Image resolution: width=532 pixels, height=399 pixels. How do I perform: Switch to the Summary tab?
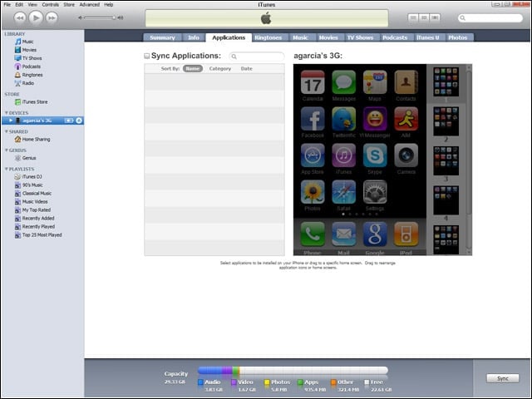(163, 37)
